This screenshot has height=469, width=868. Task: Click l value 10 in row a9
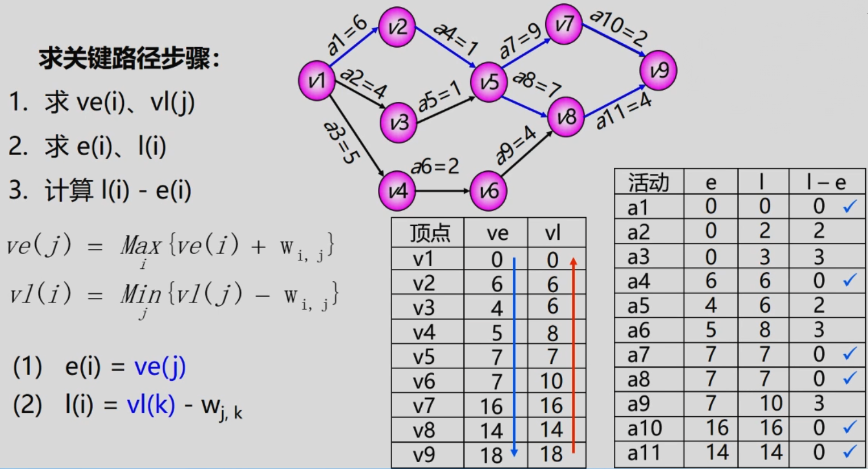[x=771, y=403]
